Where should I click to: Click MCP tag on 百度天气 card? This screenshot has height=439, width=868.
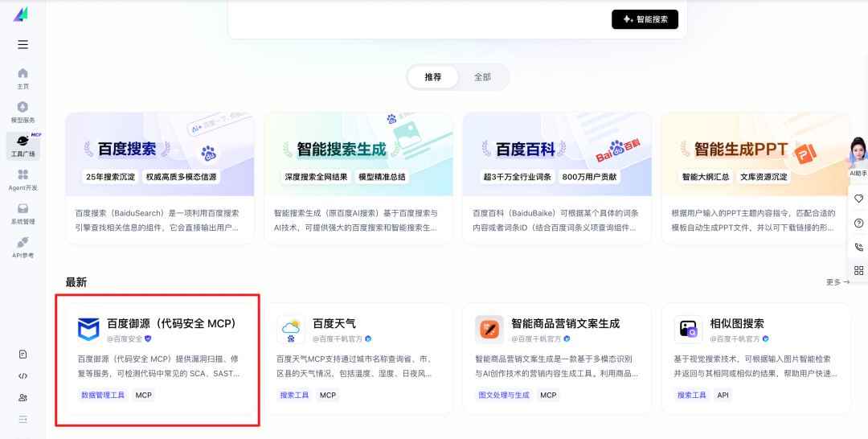click(x=328, y=396)
